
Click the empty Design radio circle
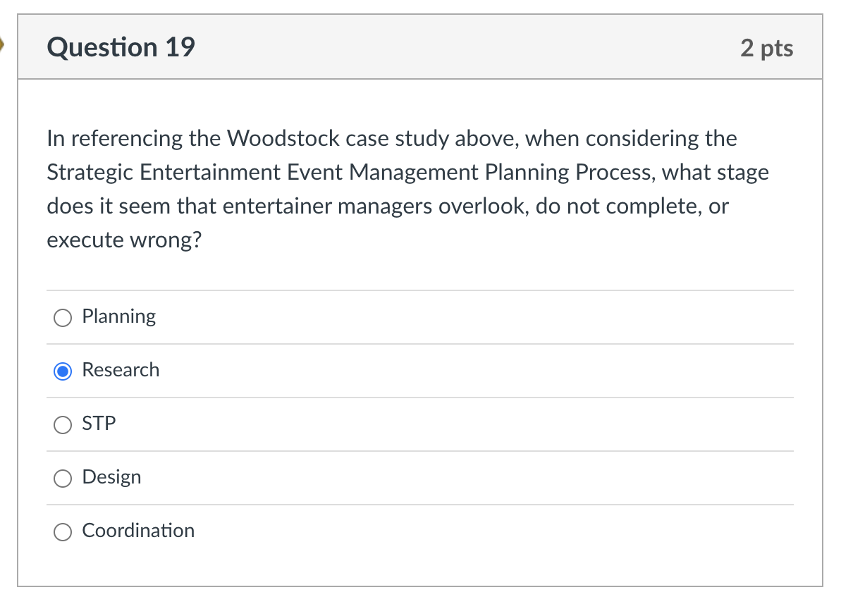tap(62, 479)
